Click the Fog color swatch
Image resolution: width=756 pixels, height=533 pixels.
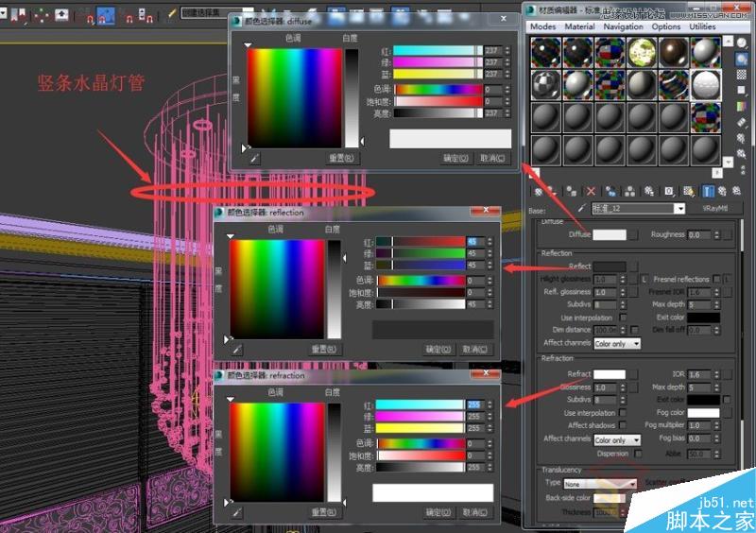[x=703, y=412]
